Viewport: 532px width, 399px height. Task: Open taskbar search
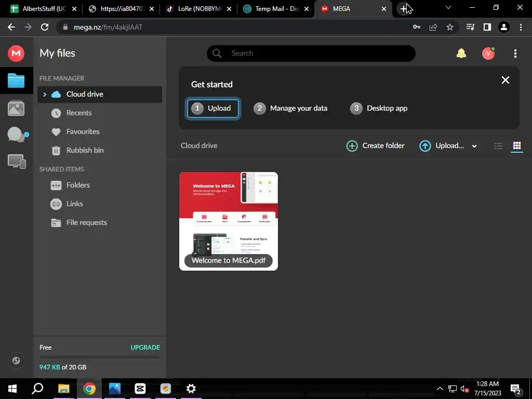tap(37, 389)
